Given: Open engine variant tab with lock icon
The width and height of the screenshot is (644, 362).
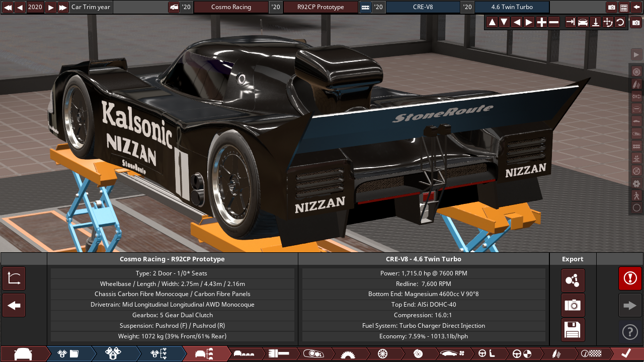Looking at the screenshot, I should (x=113, y=353).
